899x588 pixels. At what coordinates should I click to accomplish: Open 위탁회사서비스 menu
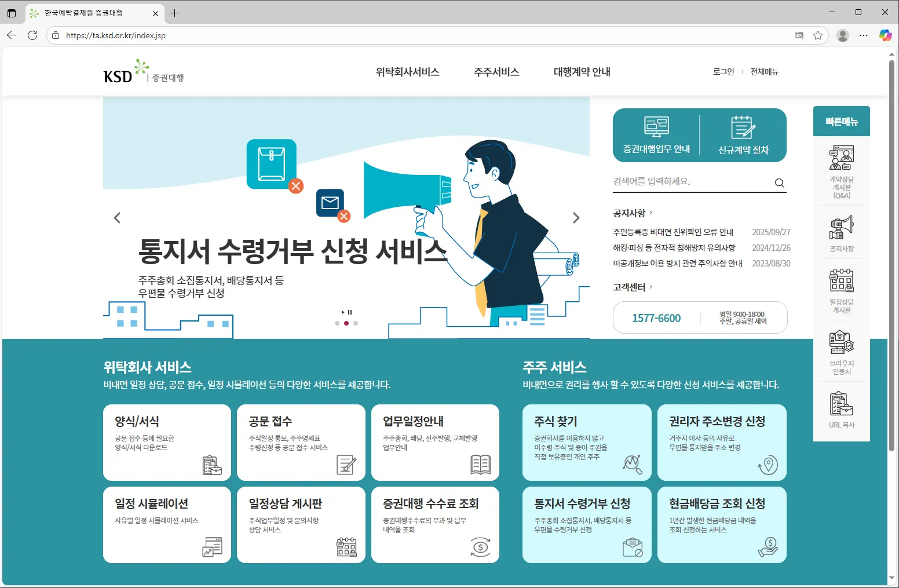point(407,72)
